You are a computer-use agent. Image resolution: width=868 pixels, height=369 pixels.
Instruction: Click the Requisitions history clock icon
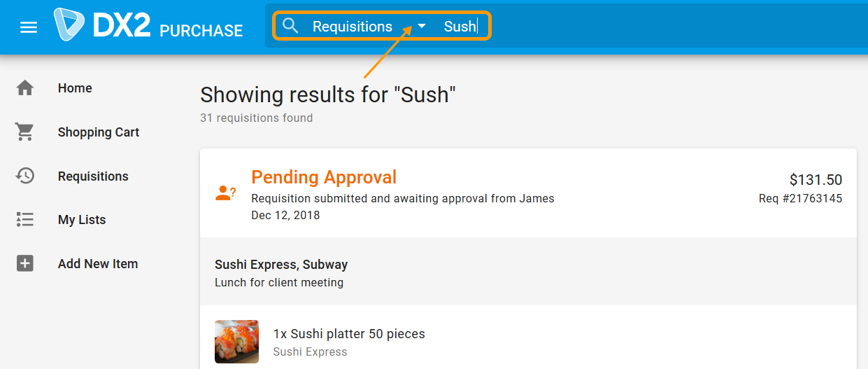[x=25, y=176]
